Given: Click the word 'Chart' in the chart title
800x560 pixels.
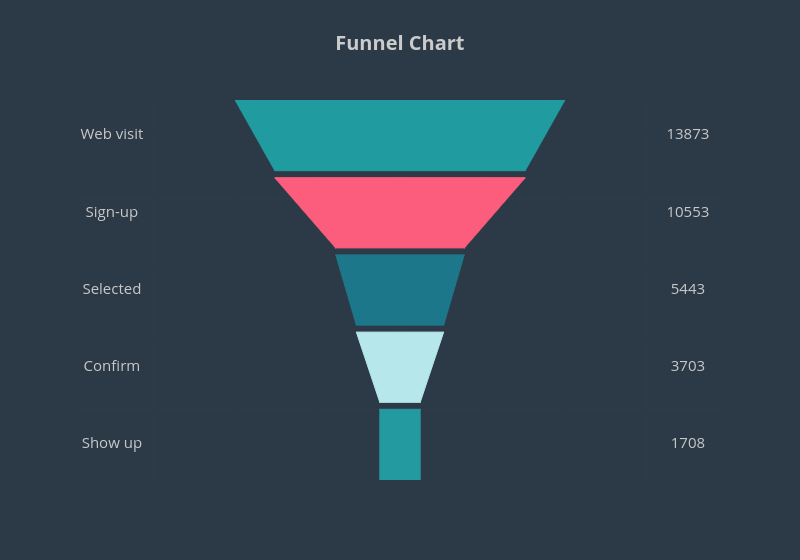Looking at the screenshot, I should click(x=436, y=43).
